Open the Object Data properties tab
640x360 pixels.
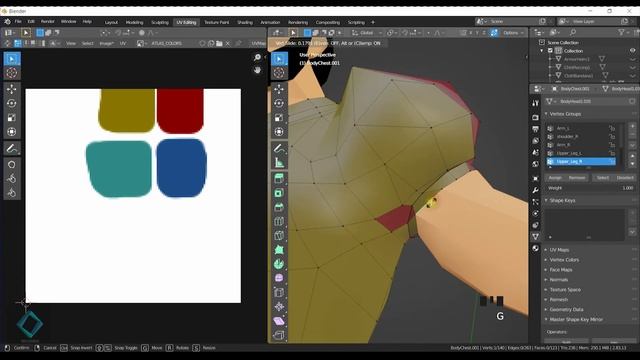[536, 236]
